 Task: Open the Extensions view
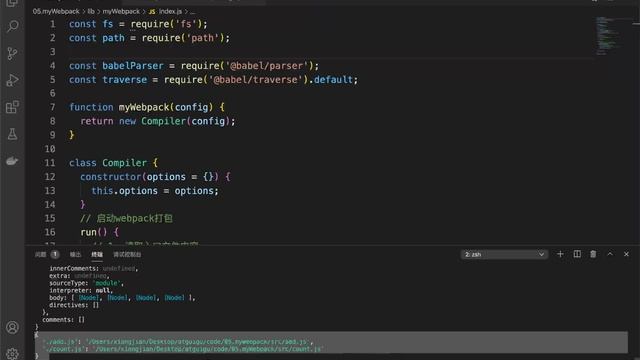pos(12,107)
